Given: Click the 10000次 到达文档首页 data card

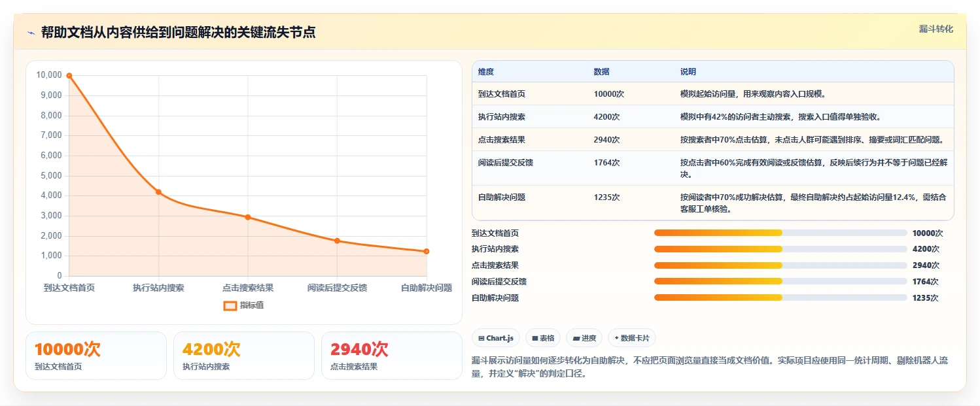Looking at the screenshot, I should point(96,356).
